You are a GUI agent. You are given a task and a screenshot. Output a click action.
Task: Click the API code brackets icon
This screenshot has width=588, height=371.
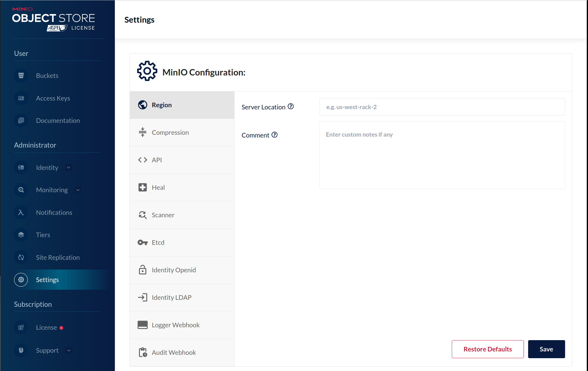click(x=143, y=160)
